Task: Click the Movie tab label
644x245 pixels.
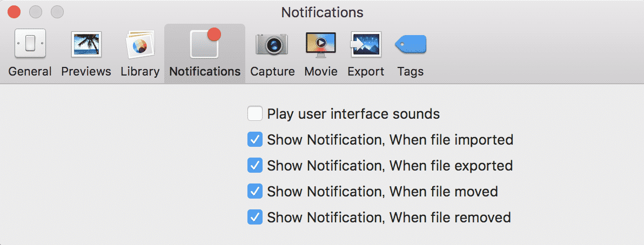Action: coord(321,71)
